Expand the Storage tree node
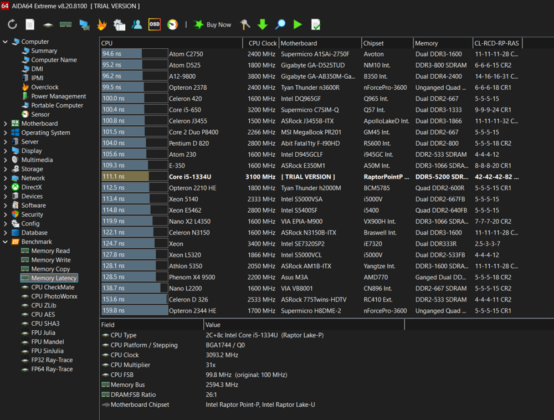The width and height of the screenshot is (554, 420). (5, 169)
